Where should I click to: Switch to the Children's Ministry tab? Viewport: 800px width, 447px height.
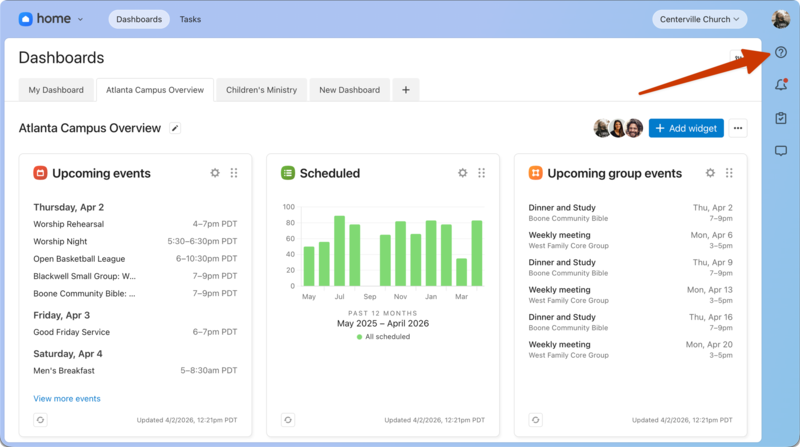tap(261, 90)
